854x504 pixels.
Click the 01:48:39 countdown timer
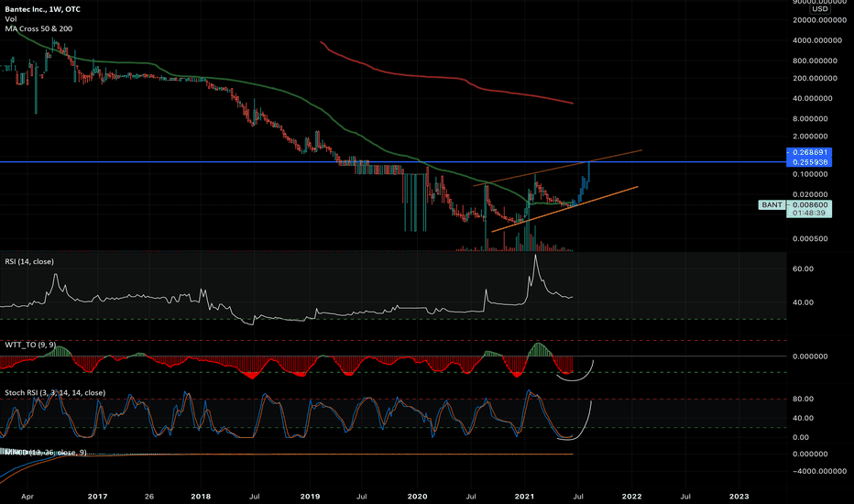coord(809,213)
